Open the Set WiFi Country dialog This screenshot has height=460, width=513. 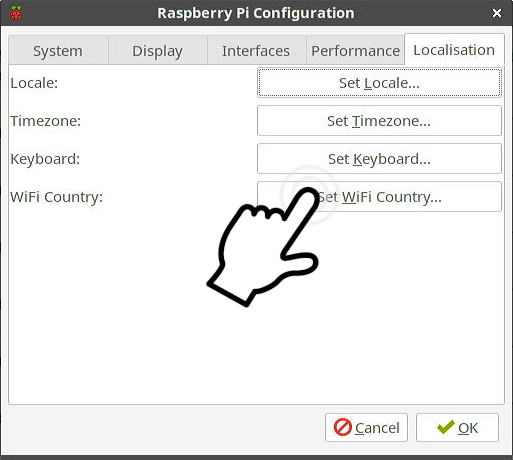pos(379,197)
